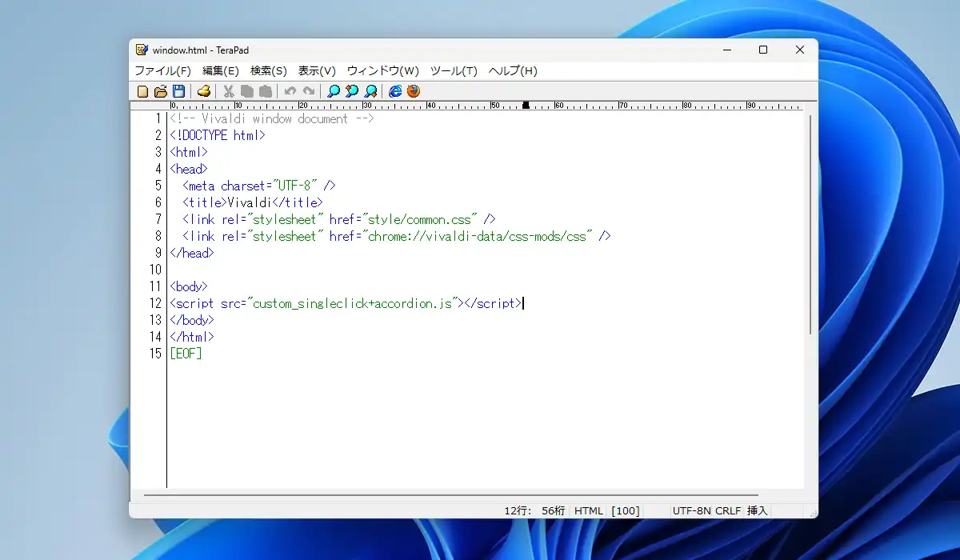Click line number 10 in the gutter
960x560 pixels.
click(155, 270)
